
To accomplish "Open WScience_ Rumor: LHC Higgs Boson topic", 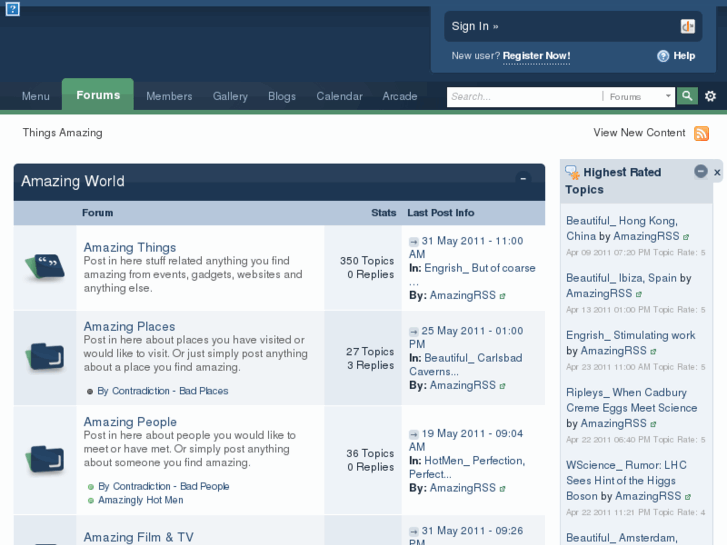I will point(626,481).
